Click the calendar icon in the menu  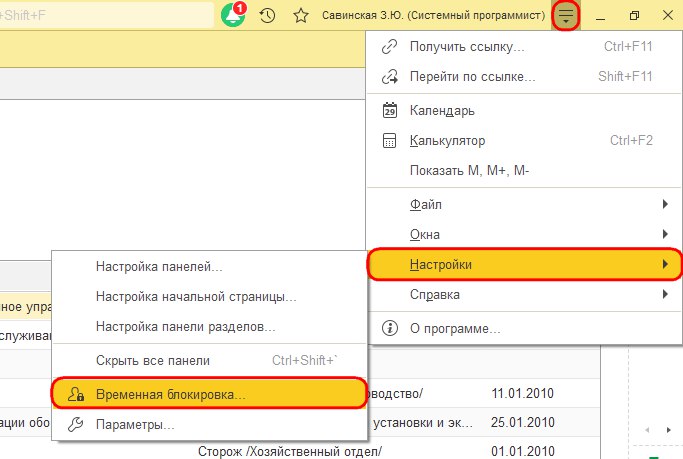tap(389, 111)
